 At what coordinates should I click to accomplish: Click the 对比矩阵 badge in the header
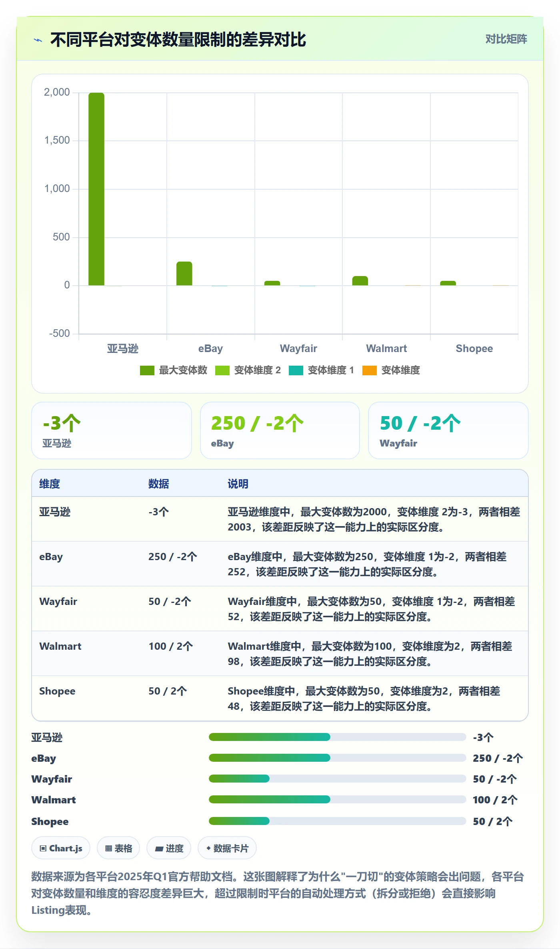click(506, 39)
